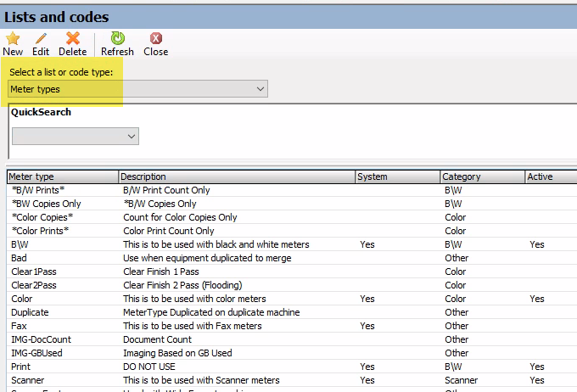The height and width of the screenshot is (392, 577).
Task: Click Category 'Scanner' in Scanner row
Action: pyautogui.click(x=461, y=381)
